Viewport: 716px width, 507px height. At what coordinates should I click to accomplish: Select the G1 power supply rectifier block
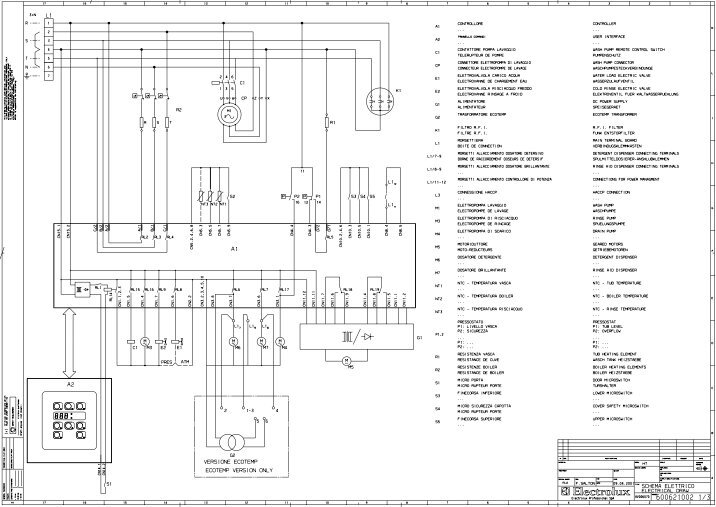click(x=346, y=334)
